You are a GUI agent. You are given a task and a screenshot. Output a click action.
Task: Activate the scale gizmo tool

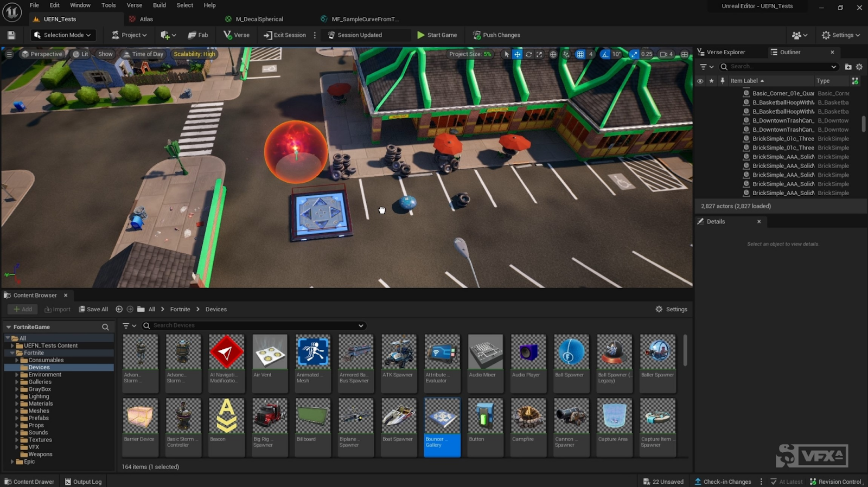point(539,54)
